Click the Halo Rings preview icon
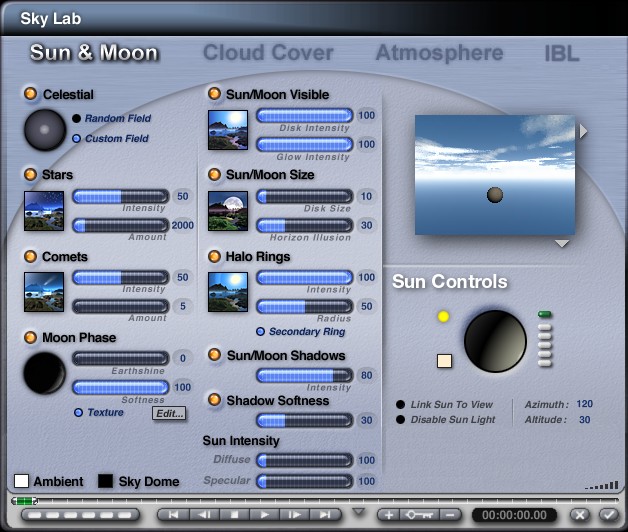This screenshot has width=628, height=532. click(x=228, y=292)
